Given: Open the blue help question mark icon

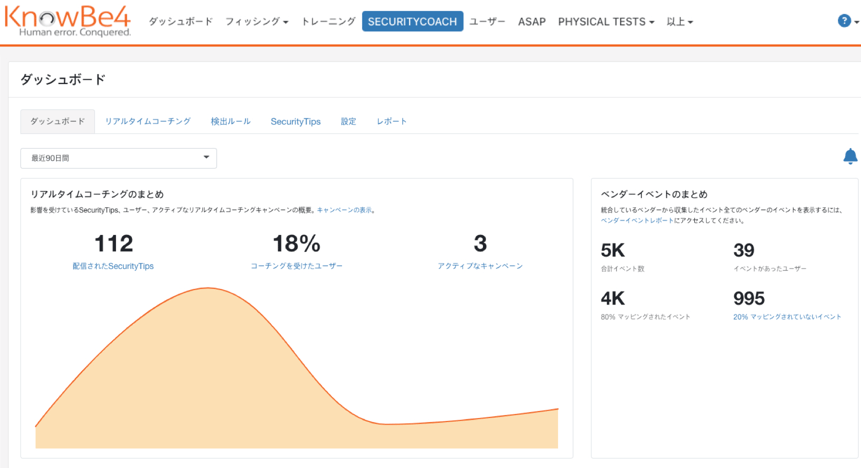Looking at the screenshot, I should pyautogui.click(x=844, y=21).
